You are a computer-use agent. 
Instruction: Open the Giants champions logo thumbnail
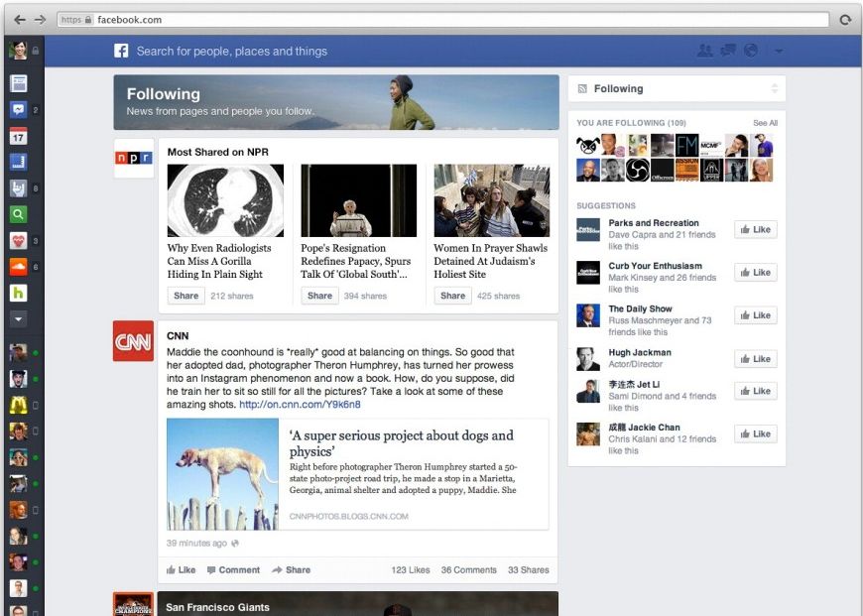(133, 604)
